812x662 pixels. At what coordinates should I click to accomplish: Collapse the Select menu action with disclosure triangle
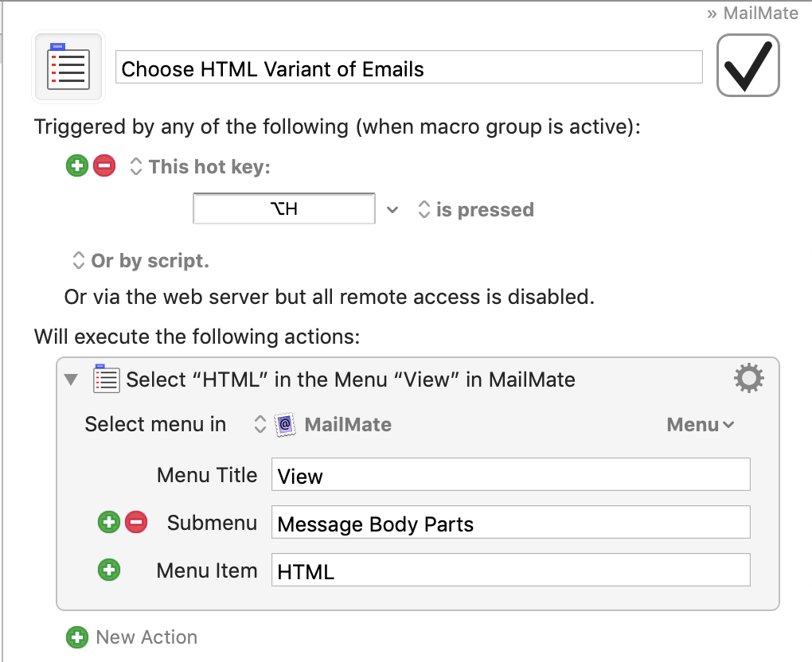pyautogui.click(x=71, y=380)
